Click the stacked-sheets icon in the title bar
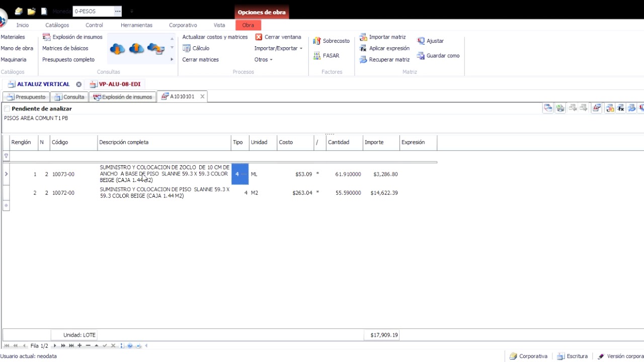 click(19, 11)
